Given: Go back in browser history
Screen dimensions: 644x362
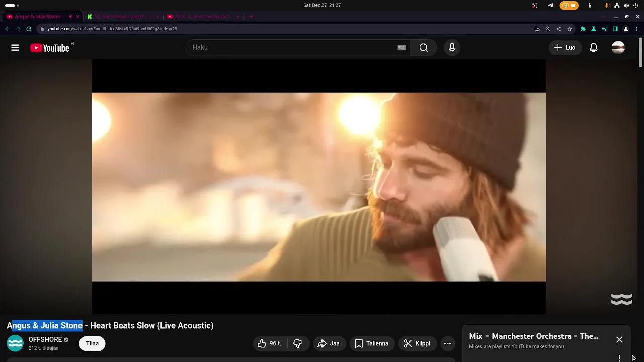Looking at the screenshot, I should click(7, 29).
